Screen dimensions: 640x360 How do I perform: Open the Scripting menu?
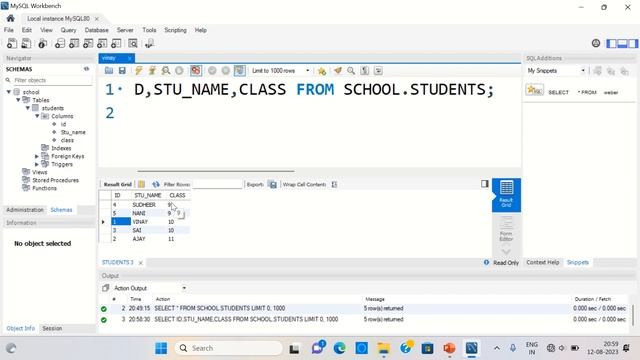click(x=175, y=30)
